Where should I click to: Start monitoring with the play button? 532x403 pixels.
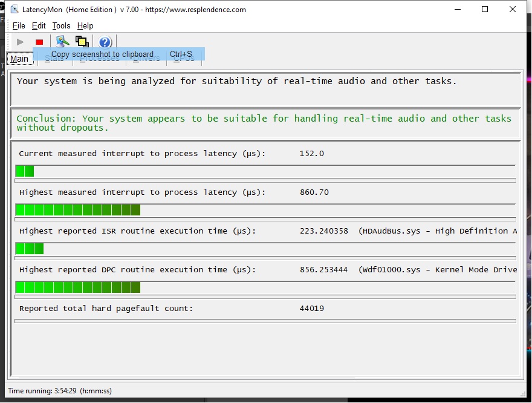pos(20,42)
